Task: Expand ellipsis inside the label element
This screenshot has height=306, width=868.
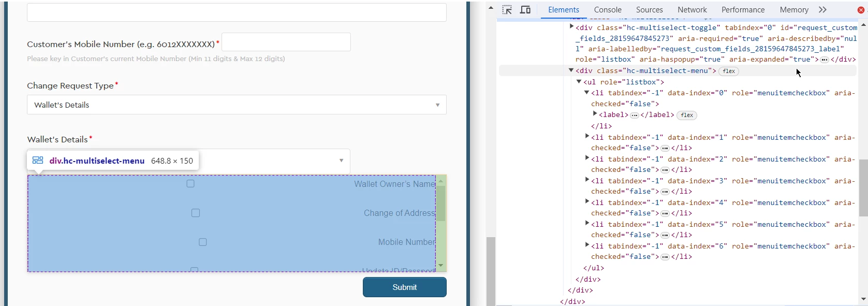Action: click(x=635, y=115)
